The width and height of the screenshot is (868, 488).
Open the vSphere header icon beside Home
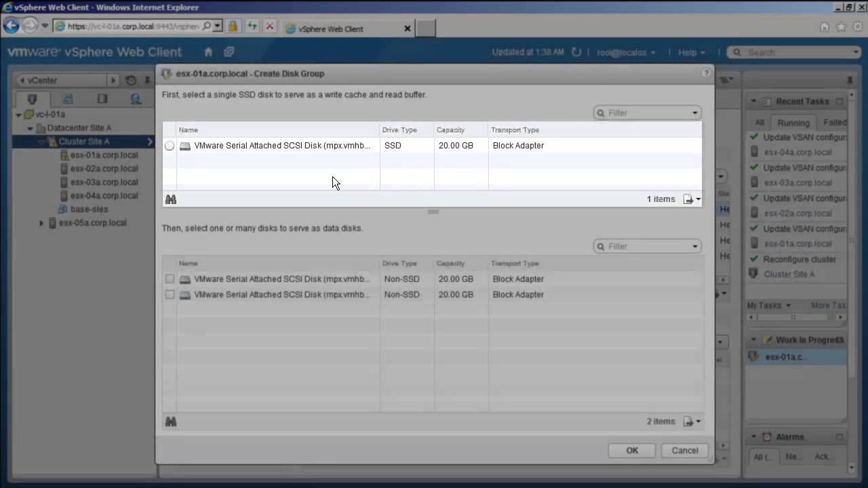point(229,52)
